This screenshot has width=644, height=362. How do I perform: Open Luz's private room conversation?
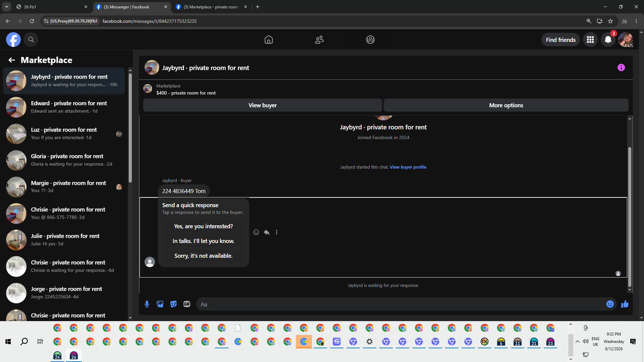click(x=64, y=134)
